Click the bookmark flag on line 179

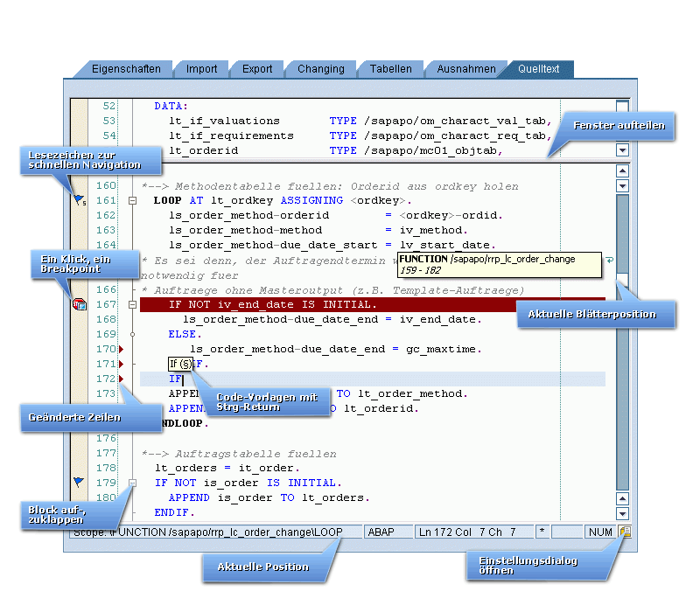79,482
